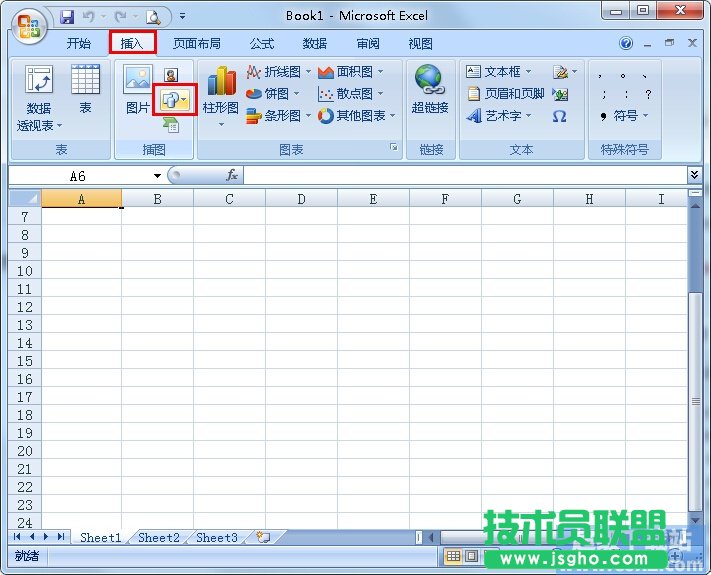This screenshot has height=575, width=711.
Task: Open the 开始 ribbon tab
Action: coord(78,44)
